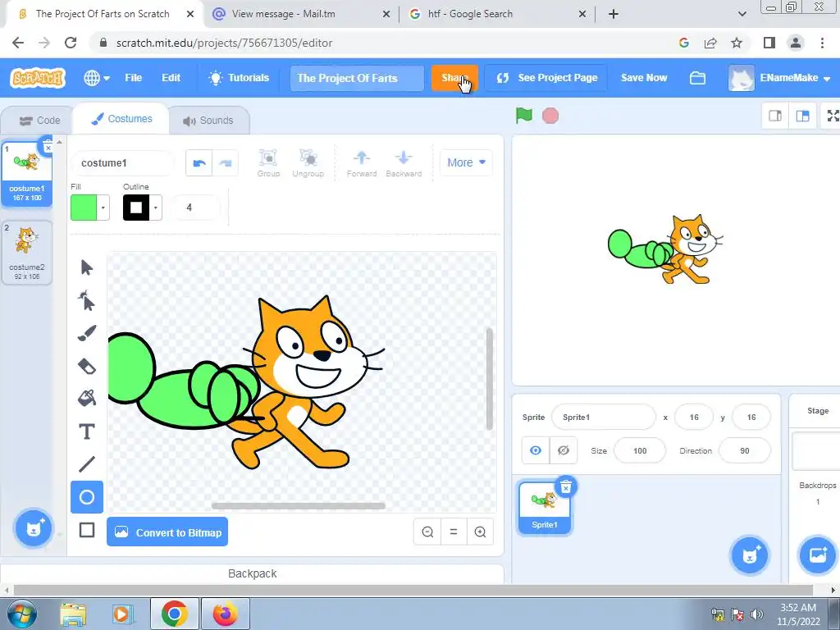
Task: Show the sprite with eye icon
Action: coord(536,450)
